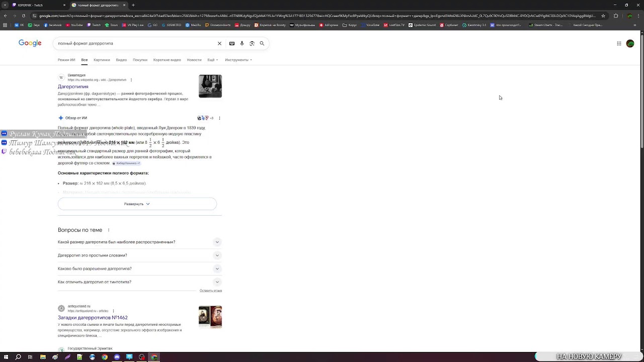Open 'Загадки дагерротипов №1462' result
Viewport: 644px width, 362px height.
click(93, 318)
